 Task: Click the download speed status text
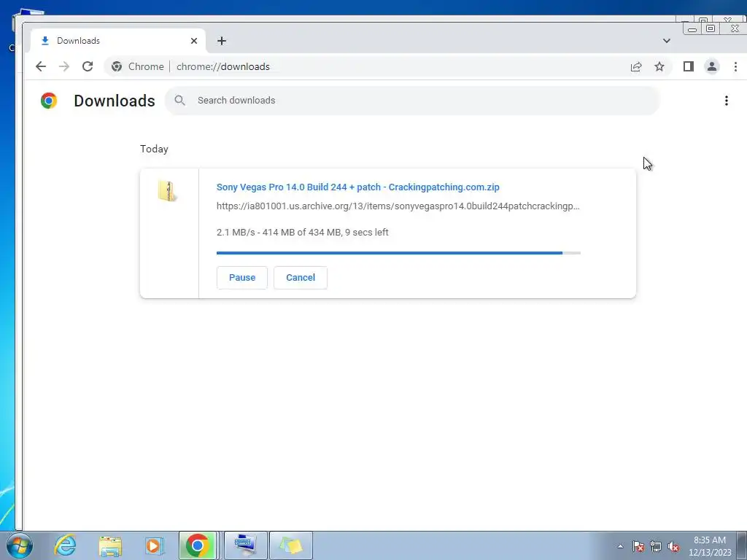point(303,233)
